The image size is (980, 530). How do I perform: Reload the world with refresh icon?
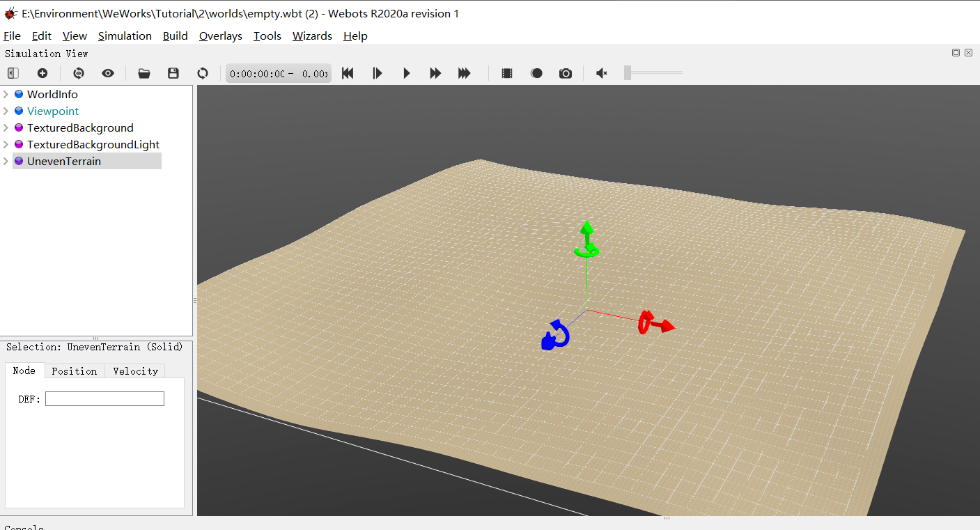pyautogui.click(x=203, y=73)
